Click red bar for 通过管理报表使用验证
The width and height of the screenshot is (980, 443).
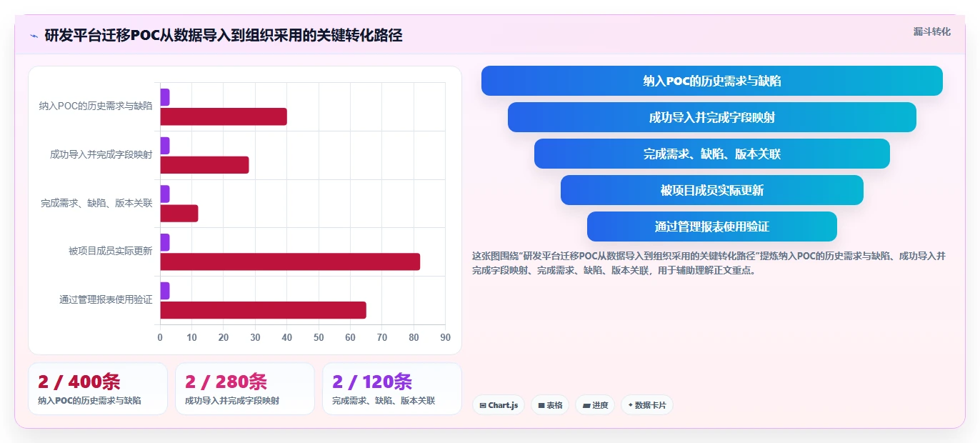[263, 310]
